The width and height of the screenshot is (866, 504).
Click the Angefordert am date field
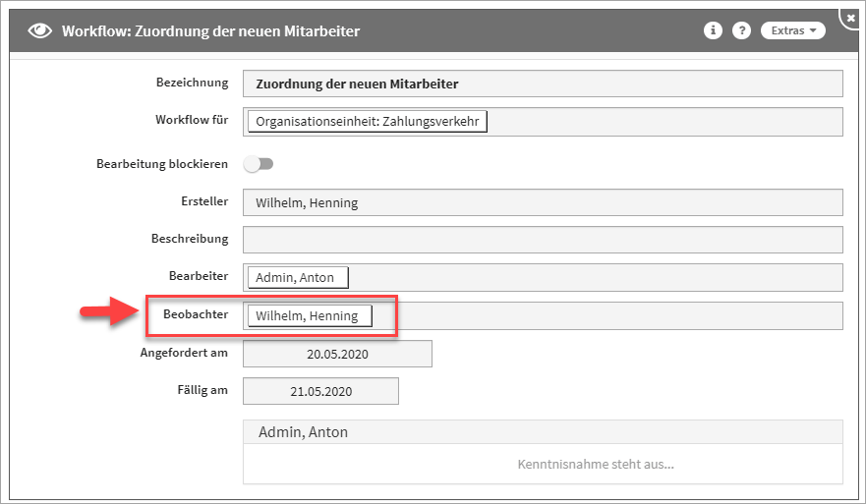(x=337, y=354)
